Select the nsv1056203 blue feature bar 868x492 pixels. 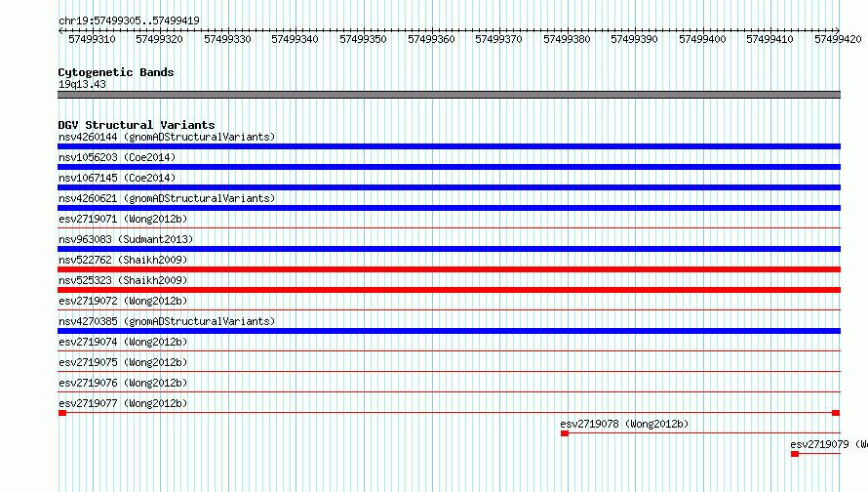(x=449, y=167)
